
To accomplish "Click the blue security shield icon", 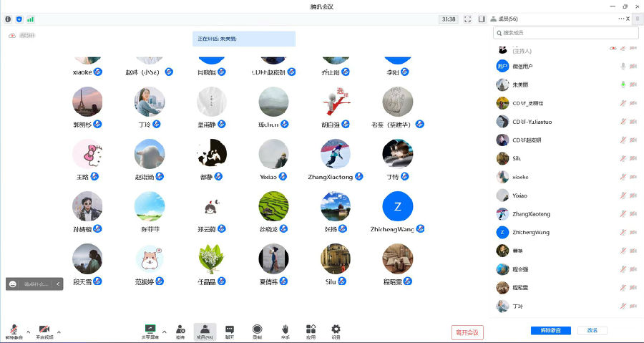I will point(19,19).
